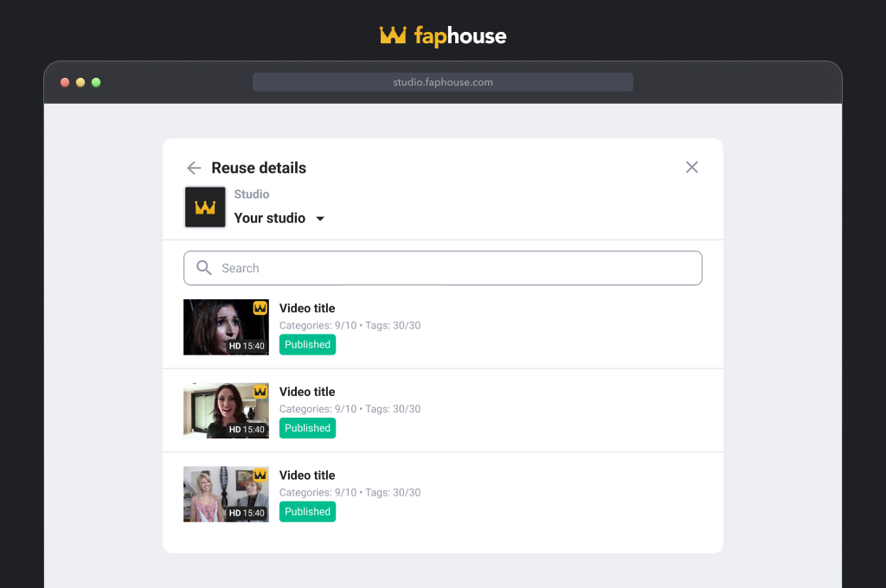Screen dimensions: 886x588
Task: Open the Your studio dropdown
Action: point(279,218)
